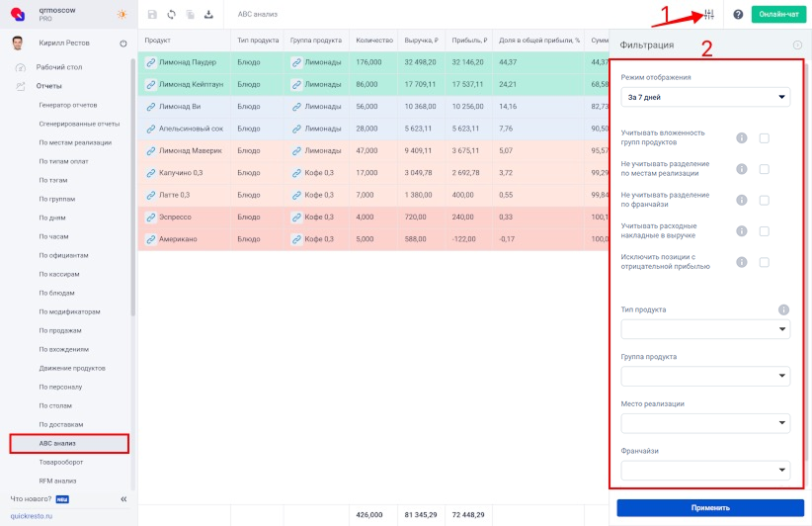812x526 pixels.
Task: Open the filter settings icon in toolbar
Action: (708, 15)
